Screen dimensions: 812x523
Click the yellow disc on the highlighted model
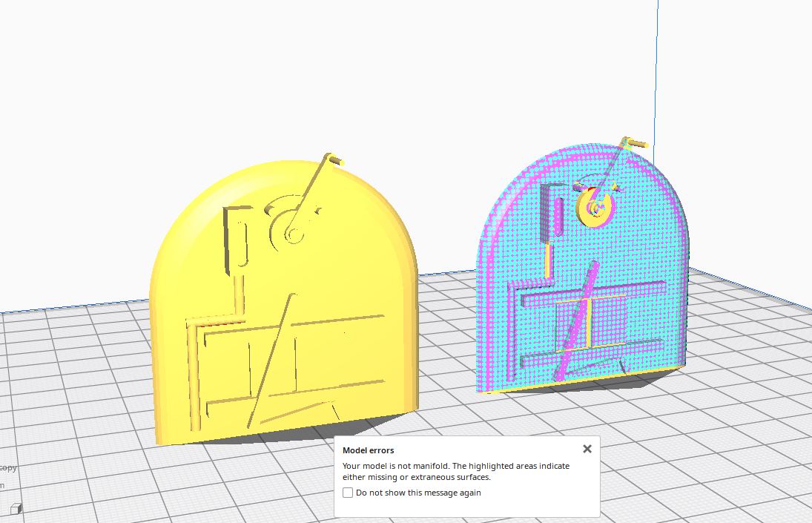point(595,208)
